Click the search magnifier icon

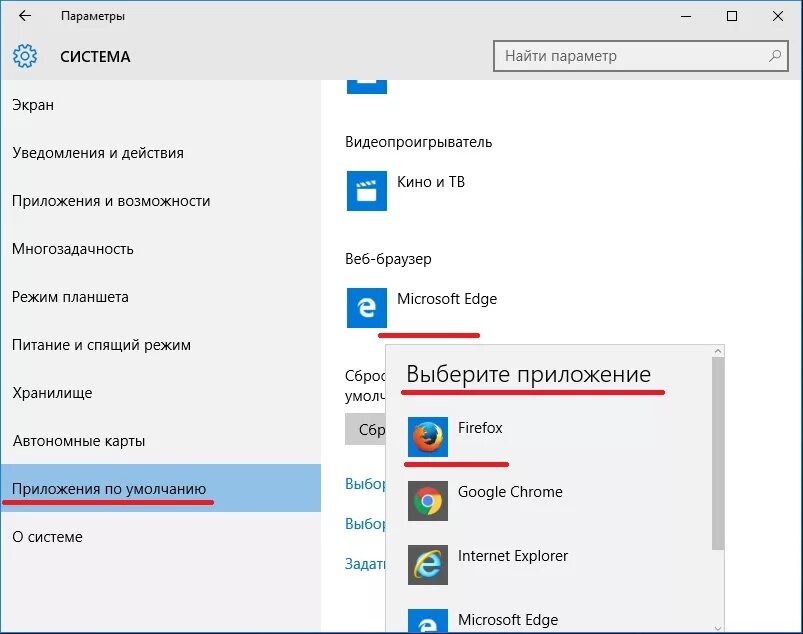(x=775, y=56)
